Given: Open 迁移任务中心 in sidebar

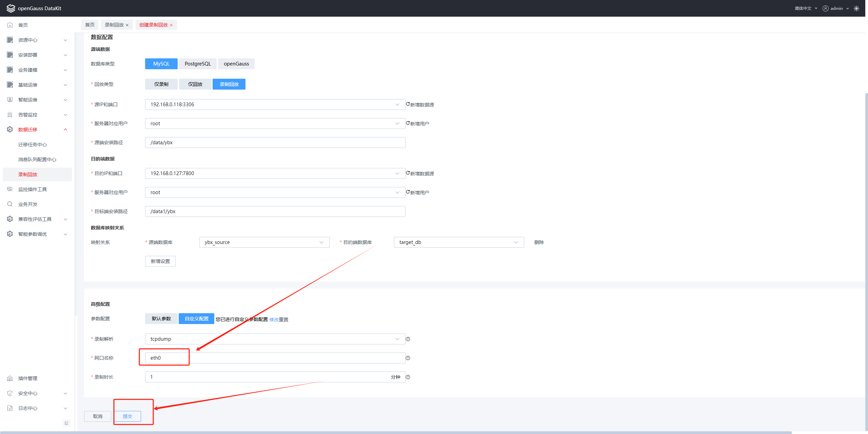Looking at the screenshot, I should pos(33,145).
